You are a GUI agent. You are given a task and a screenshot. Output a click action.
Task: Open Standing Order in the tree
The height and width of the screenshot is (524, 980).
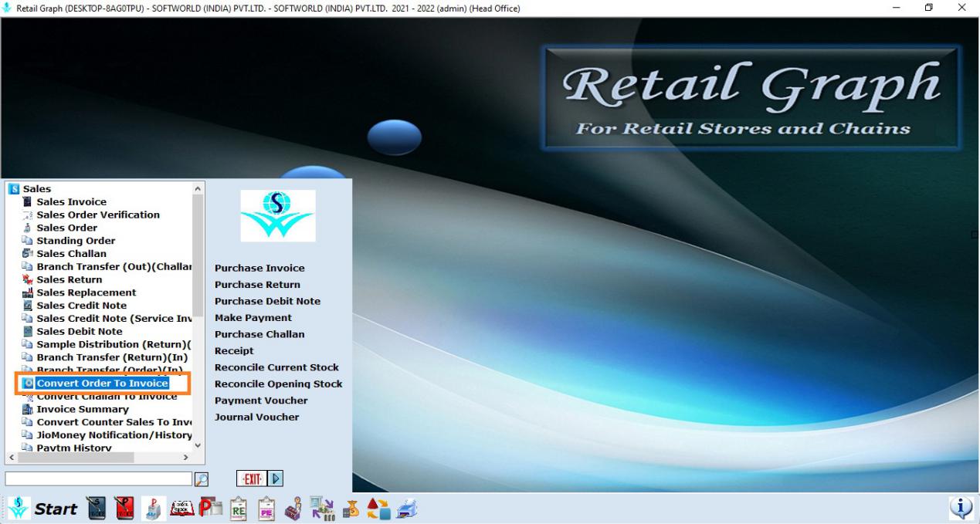point(76,241)
